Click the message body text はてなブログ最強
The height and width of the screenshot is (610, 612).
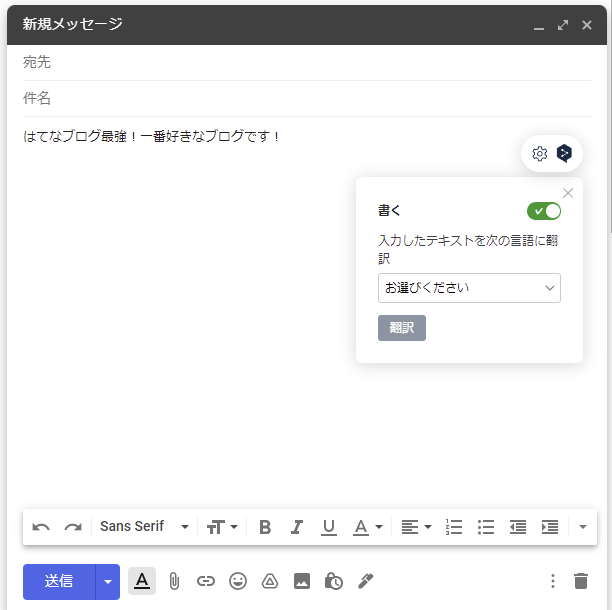point(75,136)
